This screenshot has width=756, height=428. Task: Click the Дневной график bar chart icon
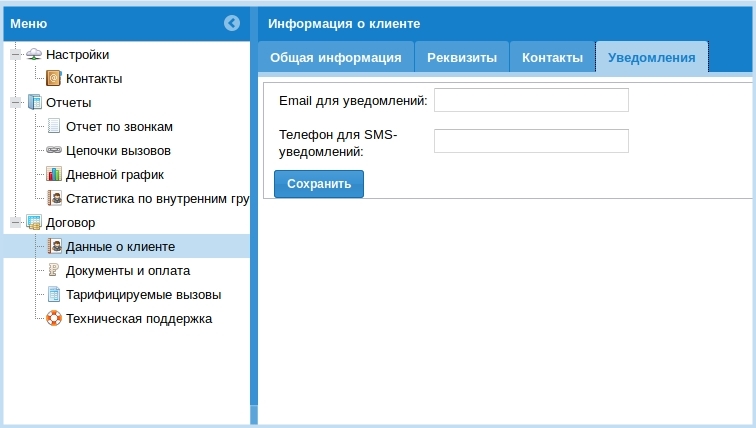[x=54, y=174]
